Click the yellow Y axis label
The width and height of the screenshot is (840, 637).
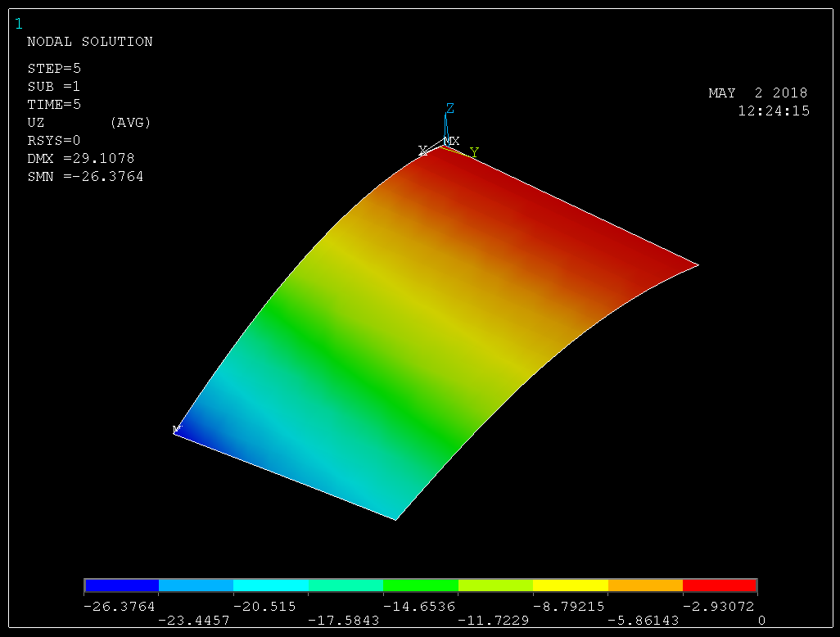point(473,152)
